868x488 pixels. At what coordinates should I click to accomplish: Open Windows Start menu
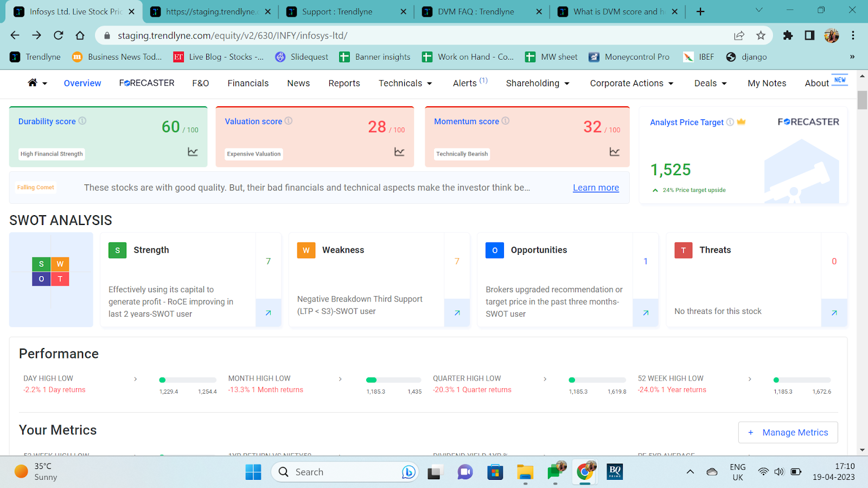tap(253, 472)
